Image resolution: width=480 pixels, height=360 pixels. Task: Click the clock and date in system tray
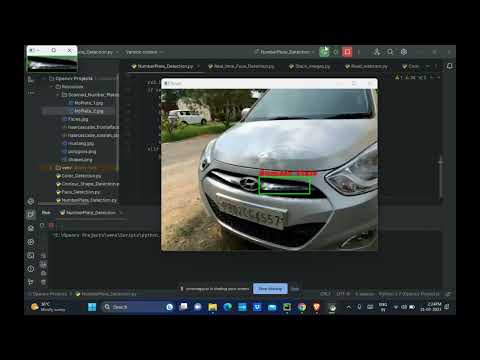coord(430,307)
